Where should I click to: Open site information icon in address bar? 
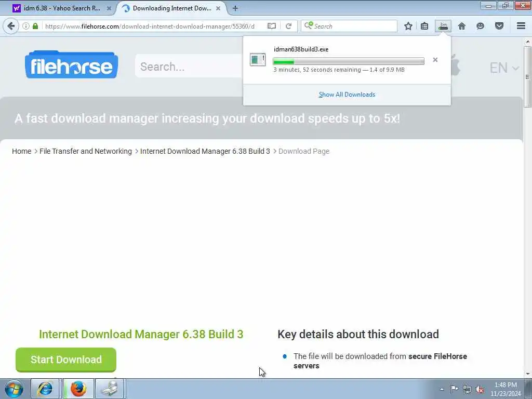[26, 26]
